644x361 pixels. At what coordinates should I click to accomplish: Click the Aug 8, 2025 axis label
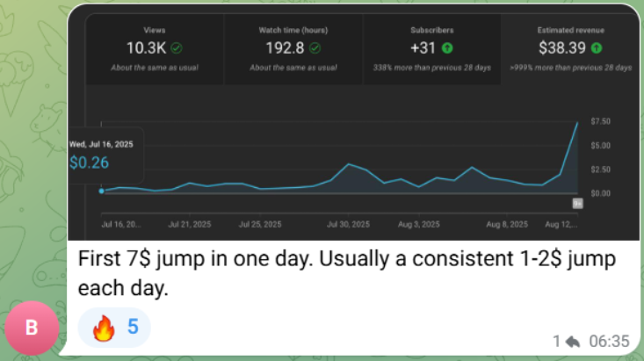[508, 225]
